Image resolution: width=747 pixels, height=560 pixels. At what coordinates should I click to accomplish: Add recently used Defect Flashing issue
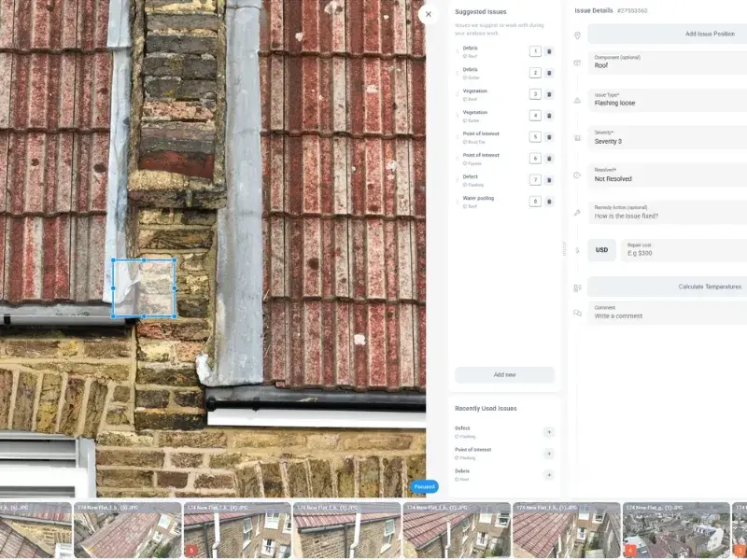tap(549, 432)
